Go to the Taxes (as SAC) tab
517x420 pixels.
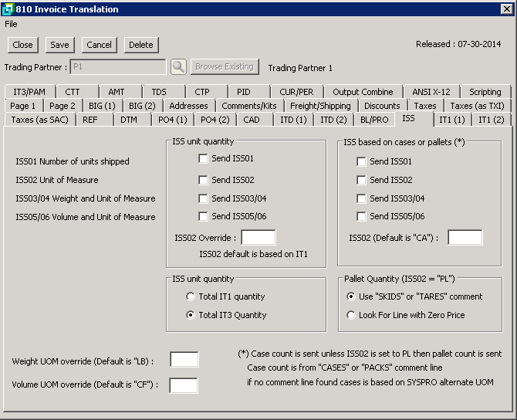tap(39, 120)
